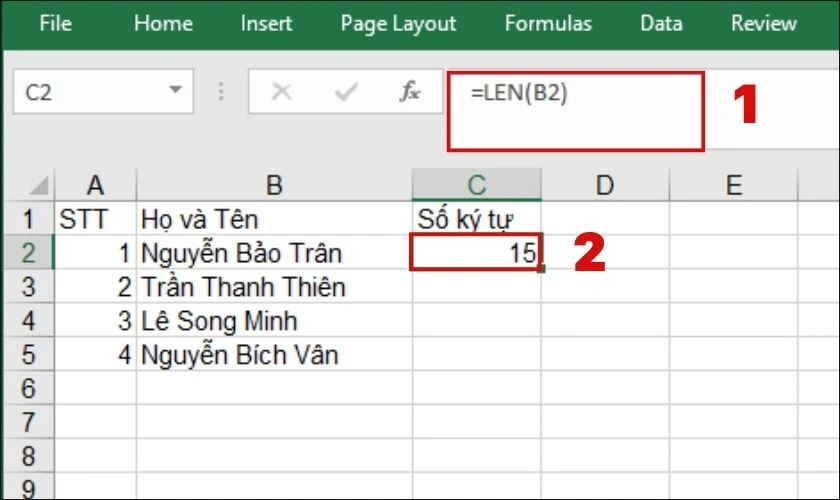Expand the Name Box dropdown arrow
The height and width of the screenshot is (500, 840).
pyautogui.click(x=175, y=90)
